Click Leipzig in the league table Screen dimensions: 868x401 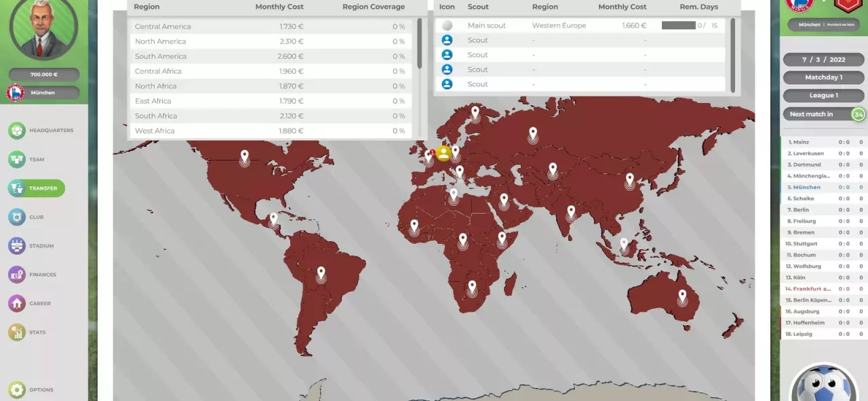(804, 334)
